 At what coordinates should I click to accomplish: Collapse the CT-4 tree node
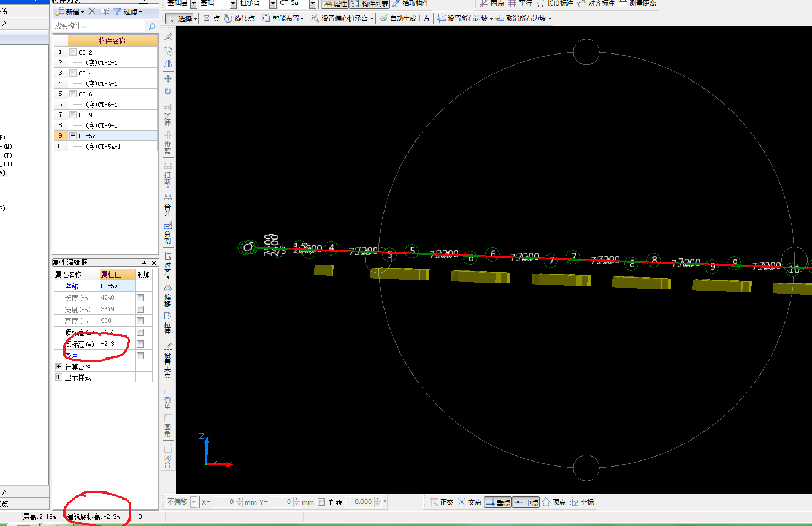click(73, 73)
